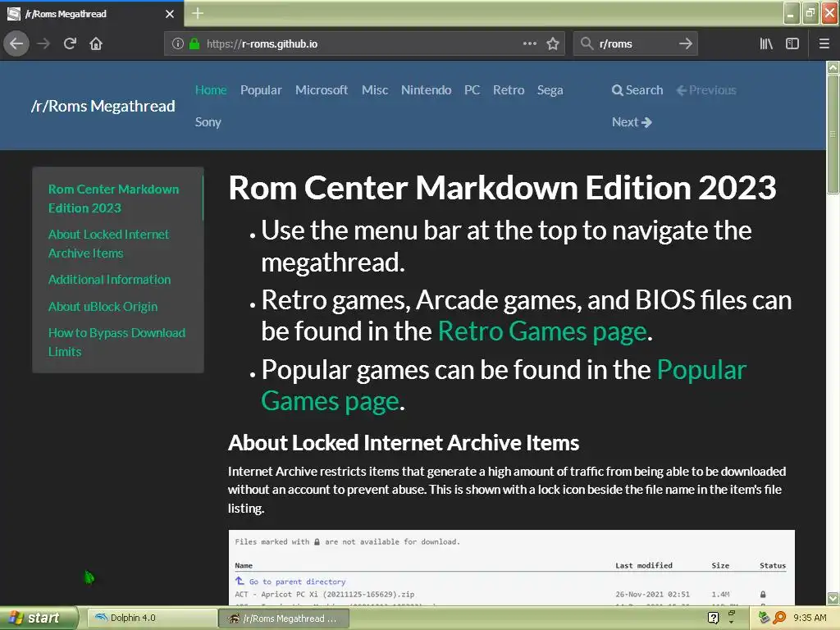The height and width of the screenshot is (630, 840).
Task: Open the Microsoft nav menu
Action: click(x=322, y=90)
